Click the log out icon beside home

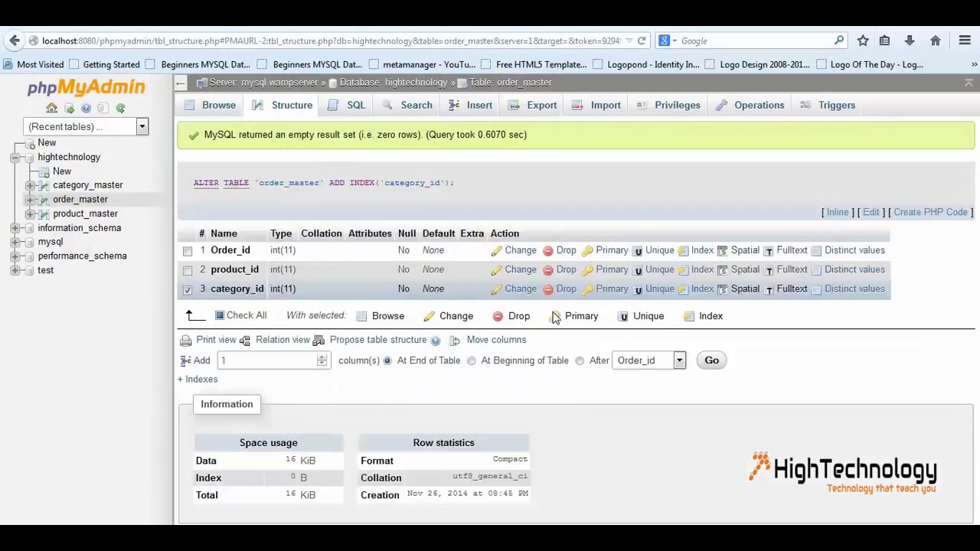tap(69, 108)
